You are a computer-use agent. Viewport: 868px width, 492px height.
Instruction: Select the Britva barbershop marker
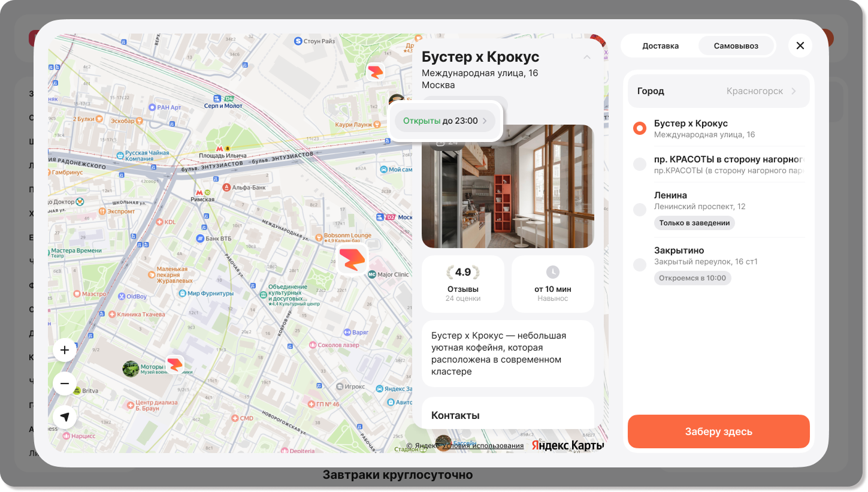[77, 391]
